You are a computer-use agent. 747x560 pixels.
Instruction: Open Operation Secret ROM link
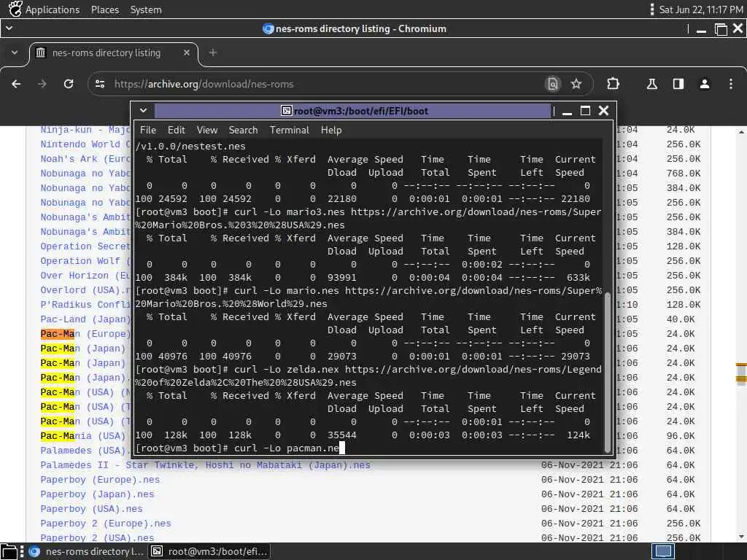85,246
